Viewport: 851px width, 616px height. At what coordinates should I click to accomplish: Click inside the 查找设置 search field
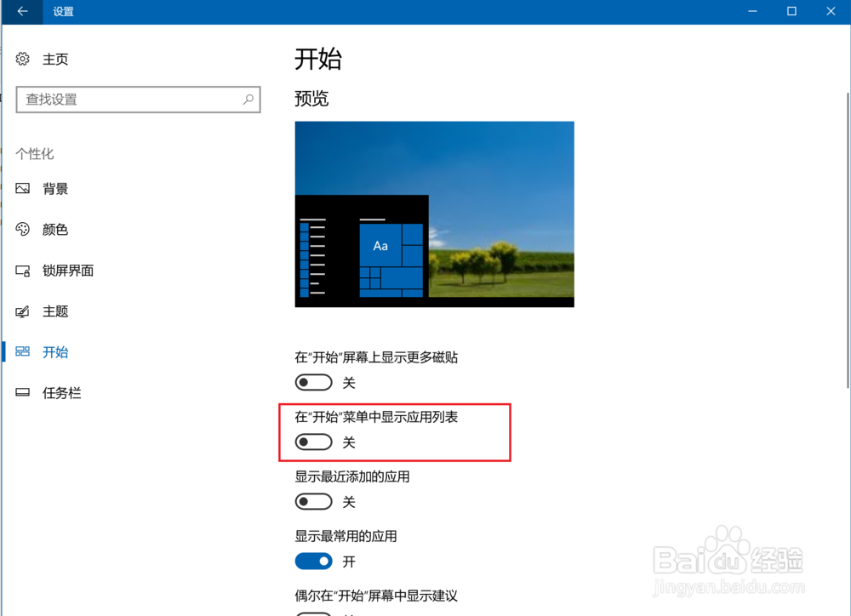128,100
